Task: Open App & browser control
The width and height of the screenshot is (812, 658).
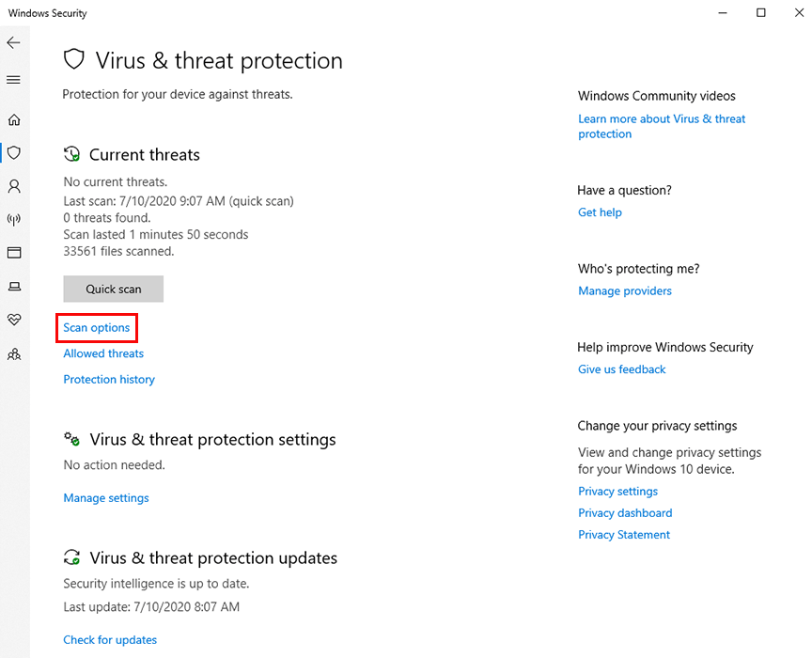Action: tap(13, 252)
